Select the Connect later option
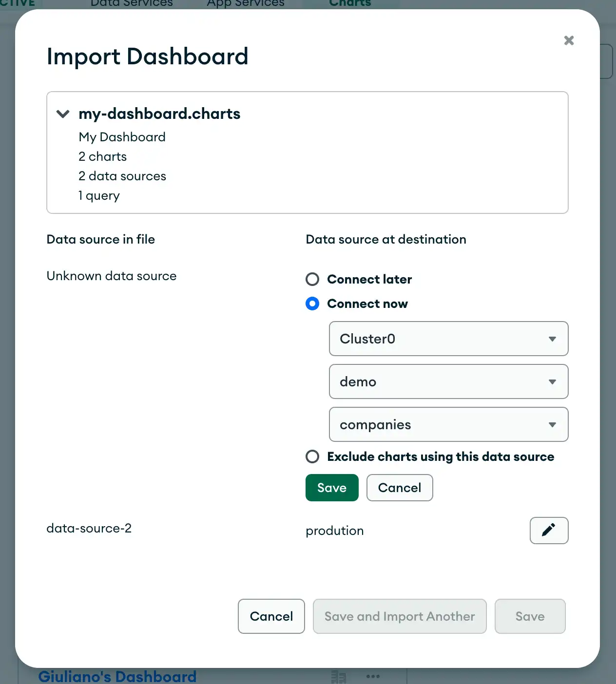Image resolution: width=616 pixels, height=684 pixels. coord(312,279)
